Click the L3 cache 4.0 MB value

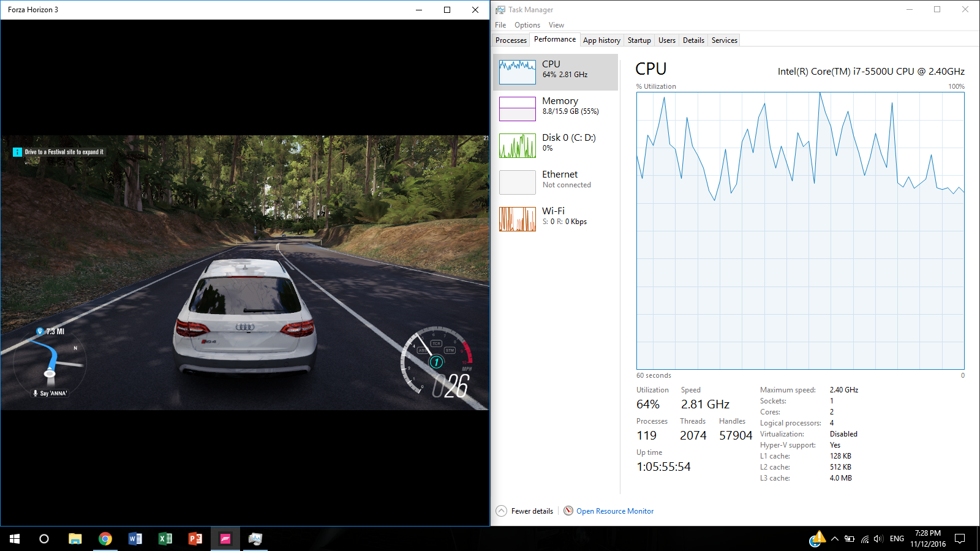coord(841,478)
